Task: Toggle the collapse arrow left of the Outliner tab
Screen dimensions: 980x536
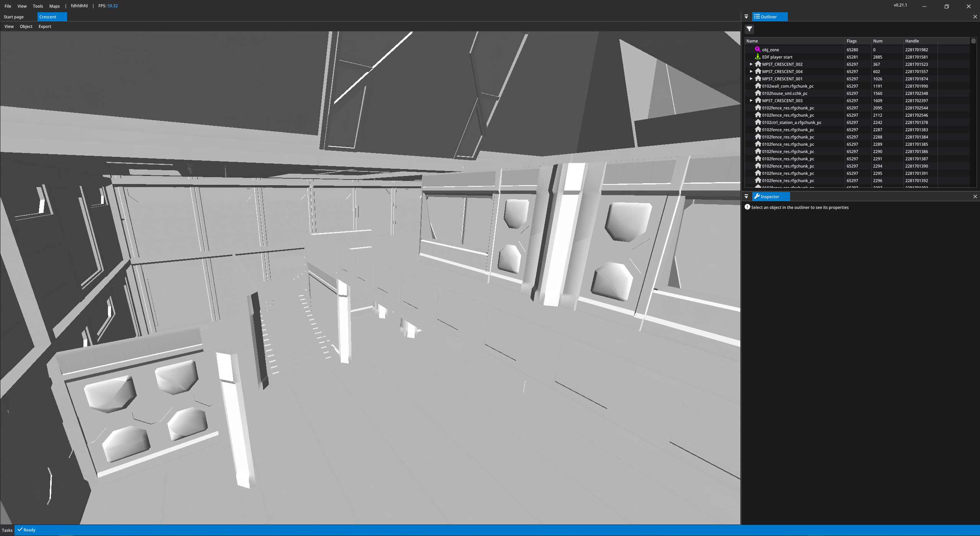Action: pos(747,16)
